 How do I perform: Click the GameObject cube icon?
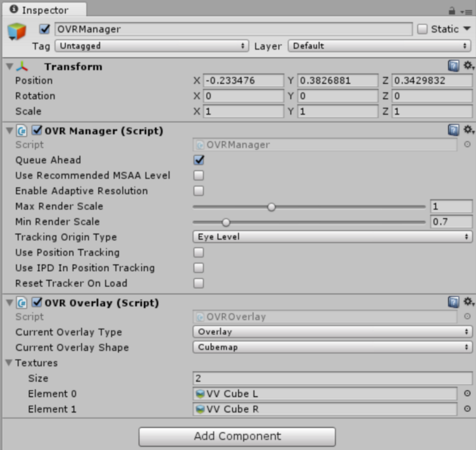[17, 31]
